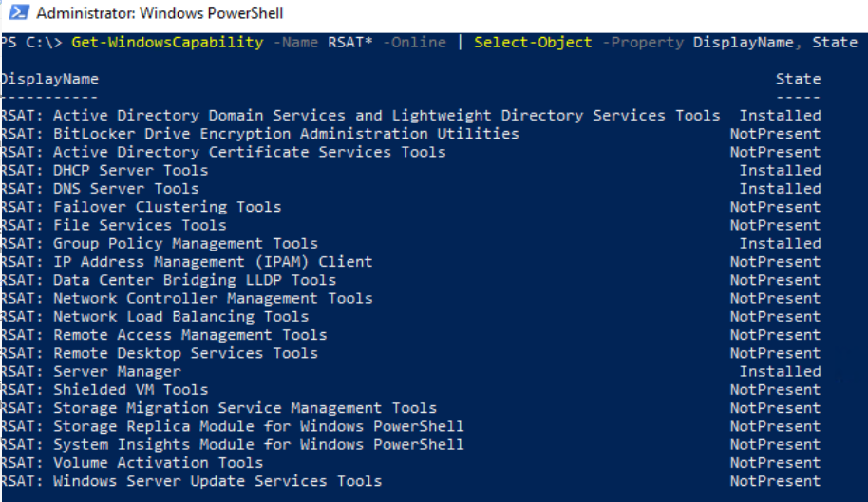The width and height of the screenshot is (868, 502).
Task: Click the DisplayName column header
Action: click(49, 79)
